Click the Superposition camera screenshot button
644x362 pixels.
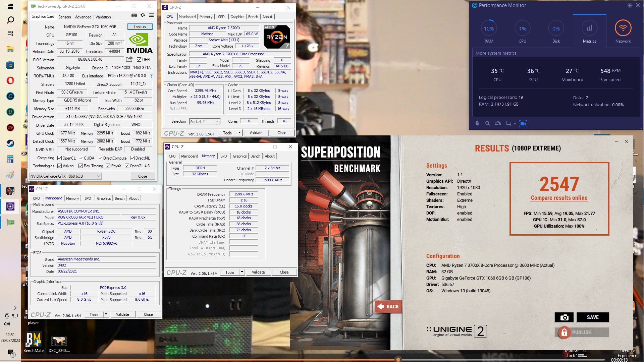click(x=564, y=317)
